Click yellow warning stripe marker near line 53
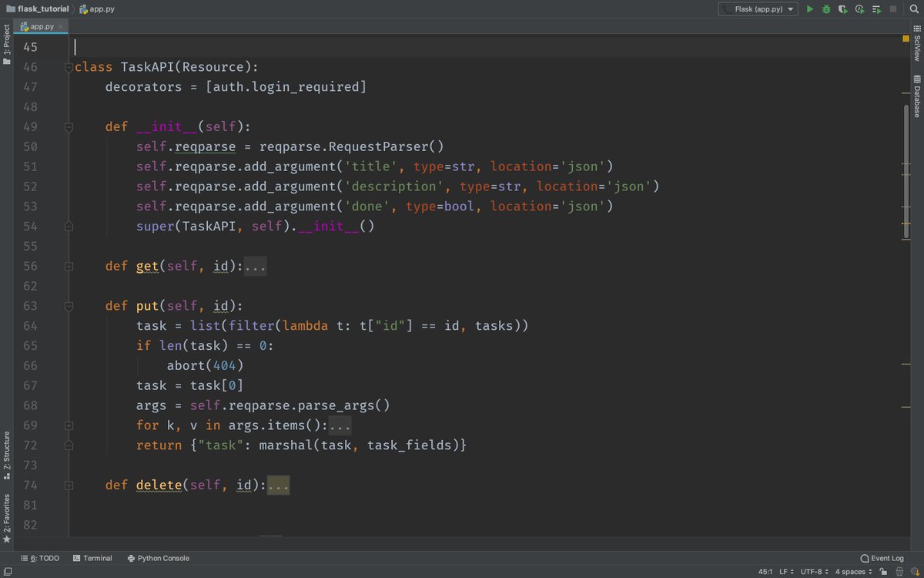This screenshot has width=924, height=578. click(906, 224)
